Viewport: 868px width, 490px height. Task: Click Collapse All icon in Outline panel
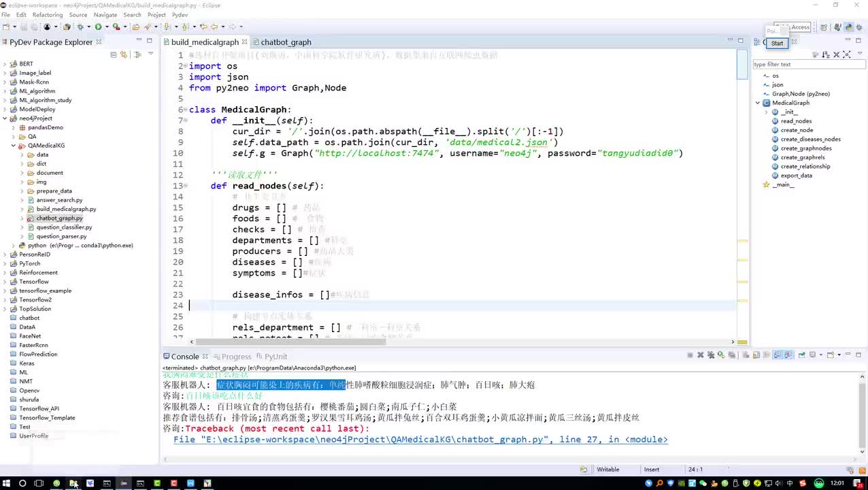pyautogui.click(x=837, y=54)
